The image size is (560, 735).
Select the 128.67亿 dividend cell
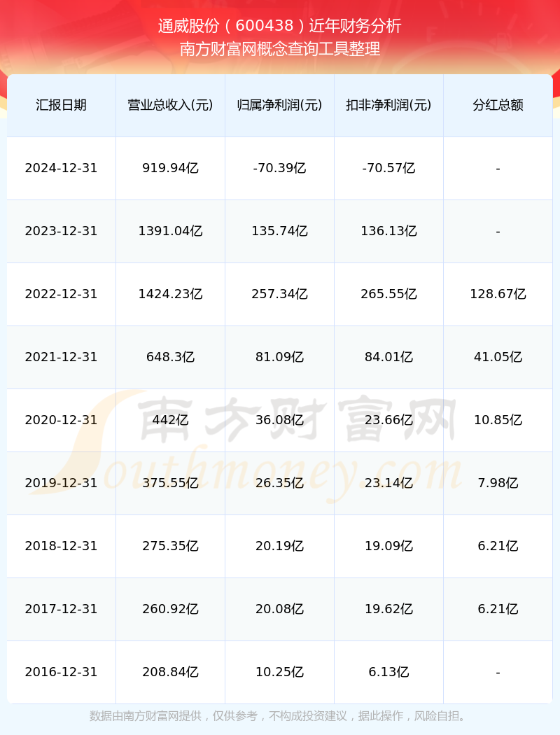pos(498,295)
